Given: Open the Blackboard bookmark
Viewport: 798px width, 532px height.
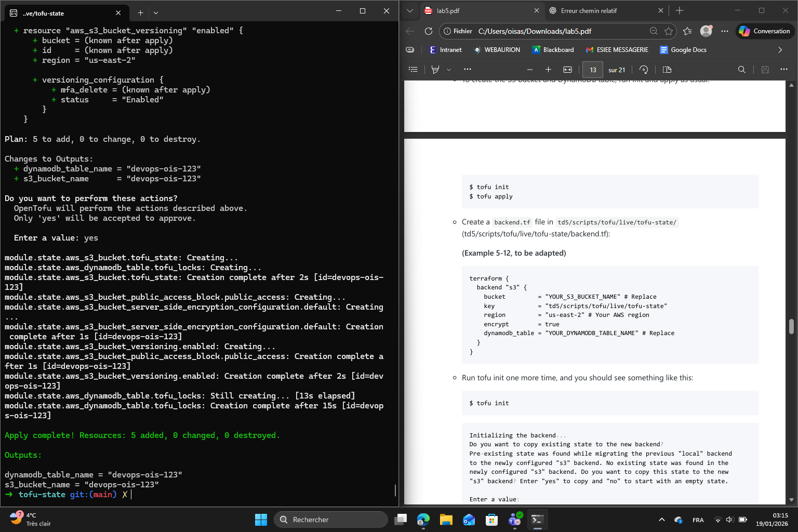Looking at the screenshot, I should click(553, 50).
